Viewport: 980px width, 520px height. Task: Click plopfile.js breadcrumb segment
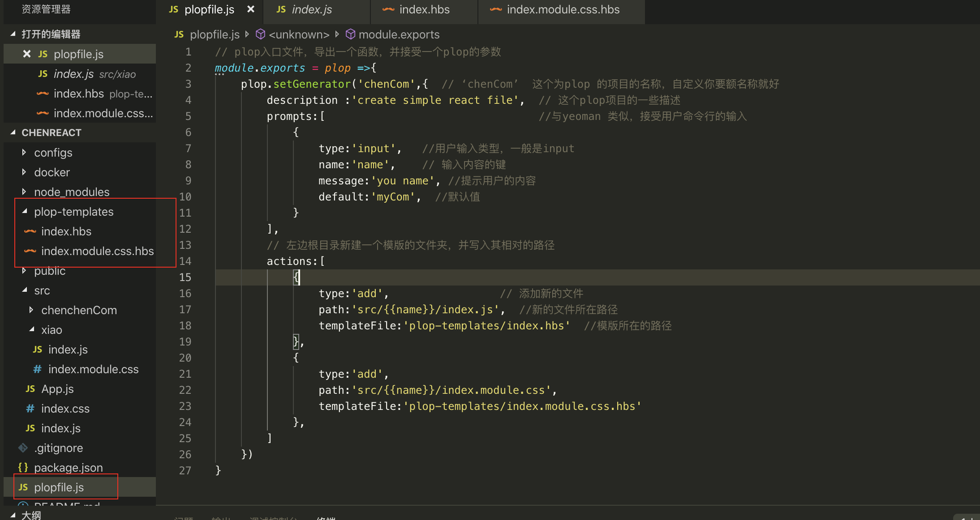pyautogui.click(x=215, y=34)
